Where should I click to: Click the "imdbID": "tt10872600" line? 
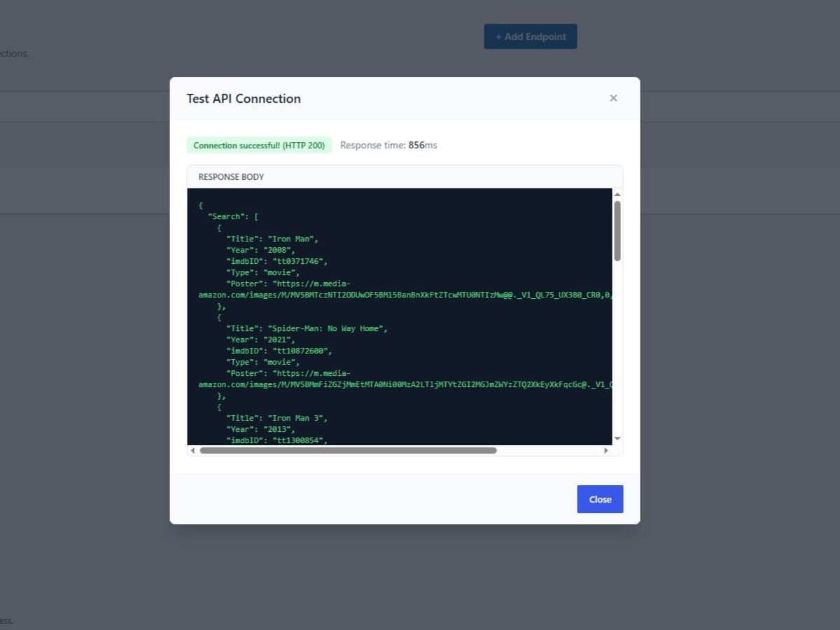click(279, 351)
